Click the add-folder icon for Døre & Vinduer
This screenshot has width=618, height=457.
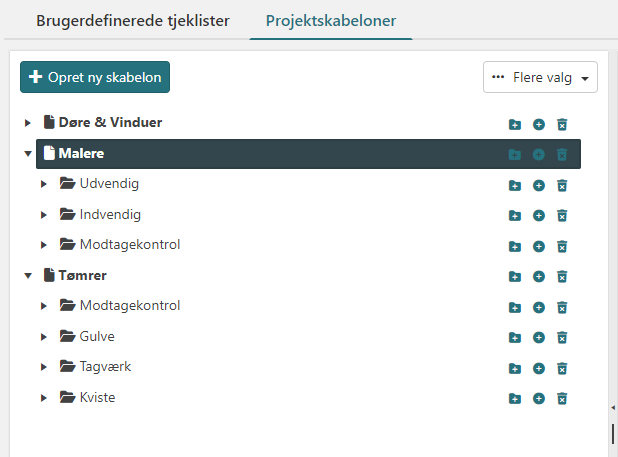point(514,124)
